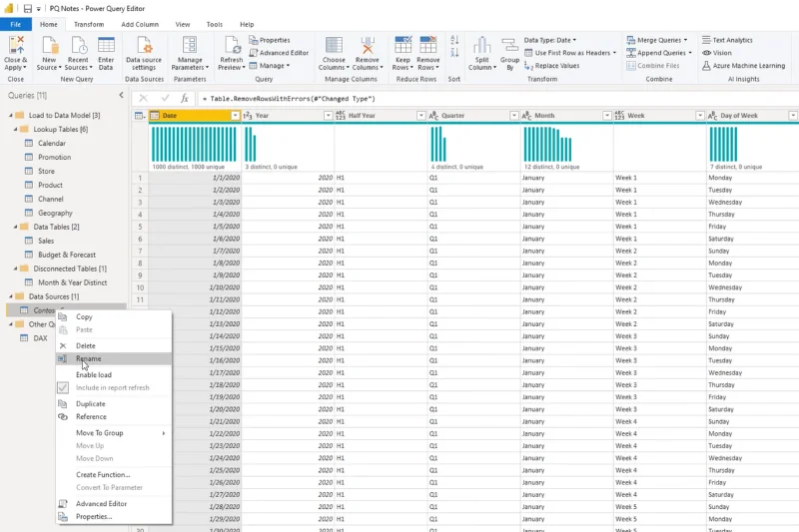Click Replace Values in the ribbon

552,66
